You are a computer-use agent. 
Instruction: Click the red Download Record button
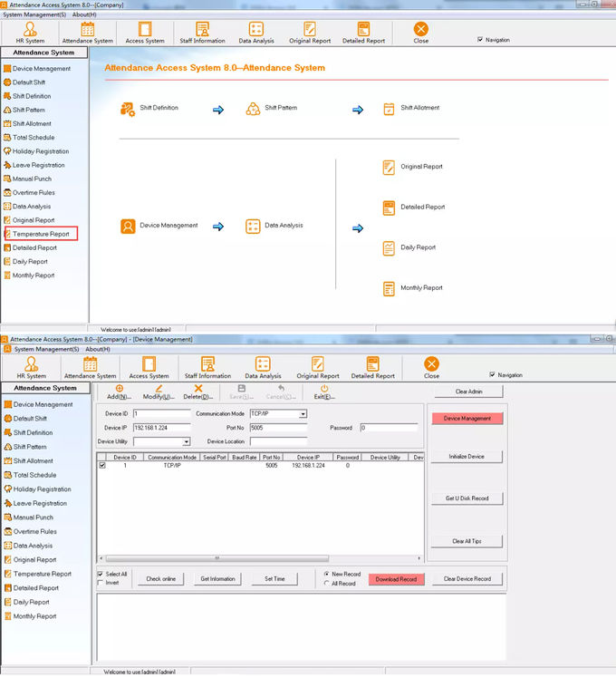395,578
